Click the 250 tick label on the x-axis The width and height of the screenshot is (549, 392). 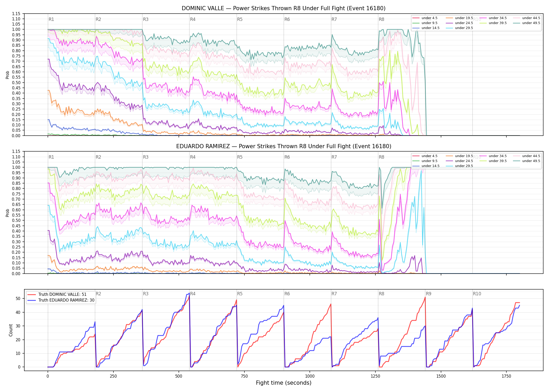pyautogui.click(x=113, y=376)
